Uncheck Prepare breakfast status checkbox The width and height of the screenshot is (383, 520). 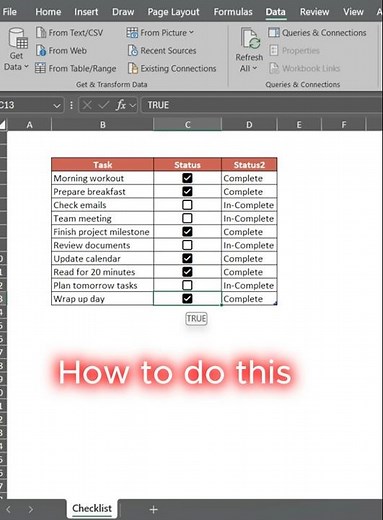click(x=187, y=191)
